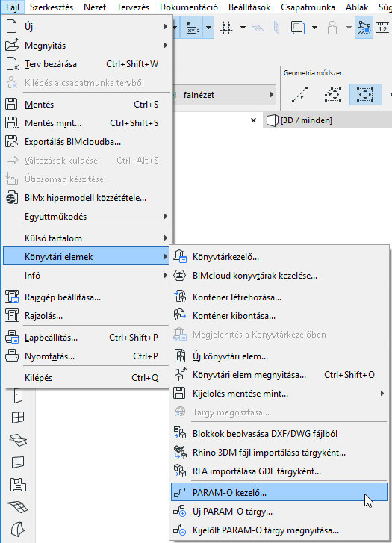Click Mentés in the Fájl menu
Viewport: 392px width, 543px height.
[x=87, y=104]
